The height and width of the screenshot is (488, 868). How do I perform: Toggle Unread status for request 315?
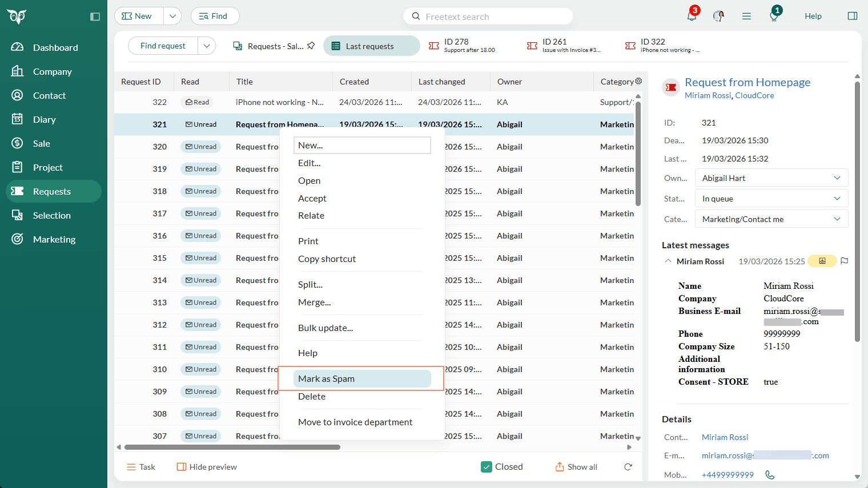[x=201, y=258]
